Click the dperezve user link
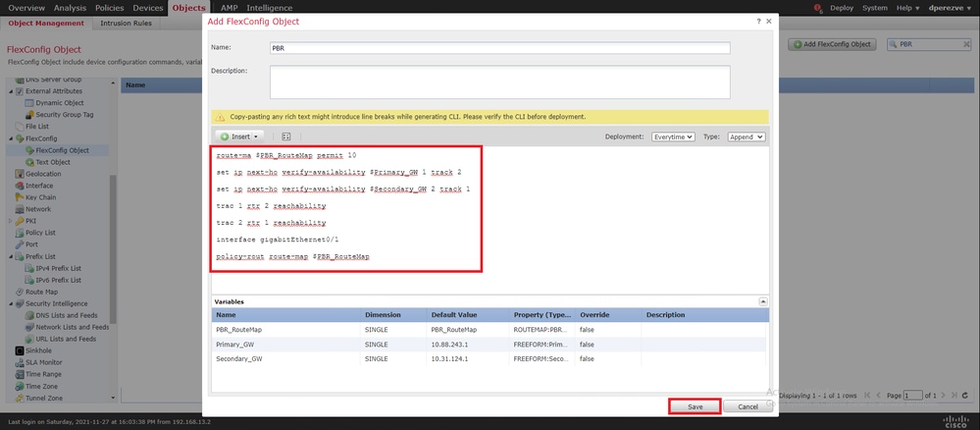 point(950,8)
